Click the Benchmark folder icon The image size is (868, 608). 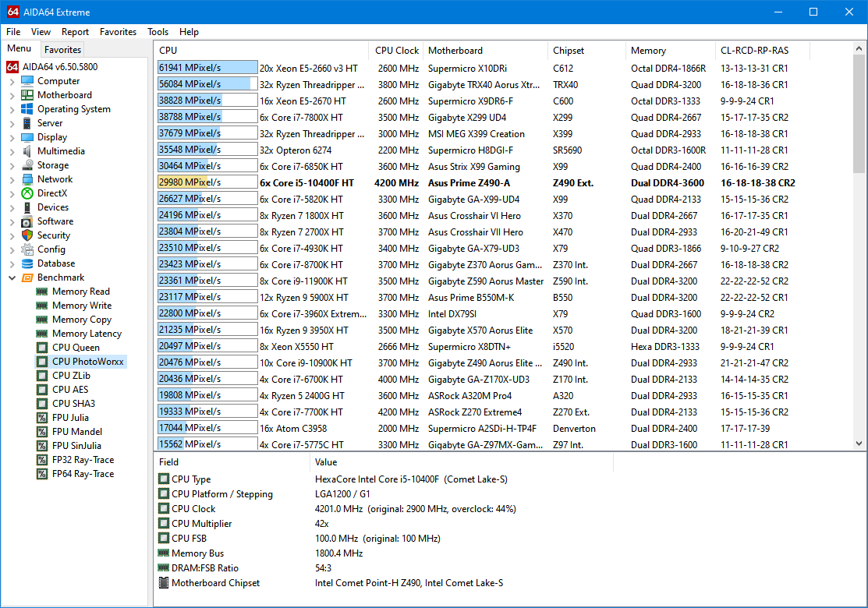click(27, 277)
